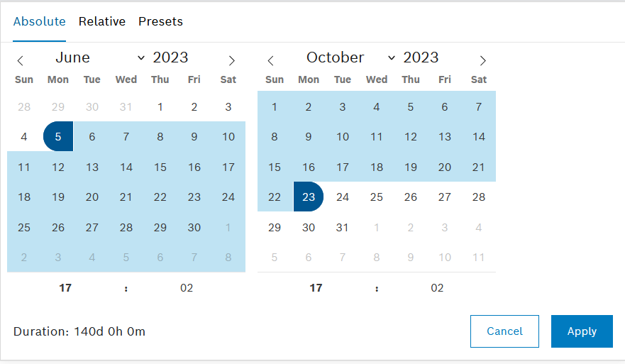This screenshot has height=364, width=625.
Task: Go to next month on June calendar
Action: (x=231, y=60)
